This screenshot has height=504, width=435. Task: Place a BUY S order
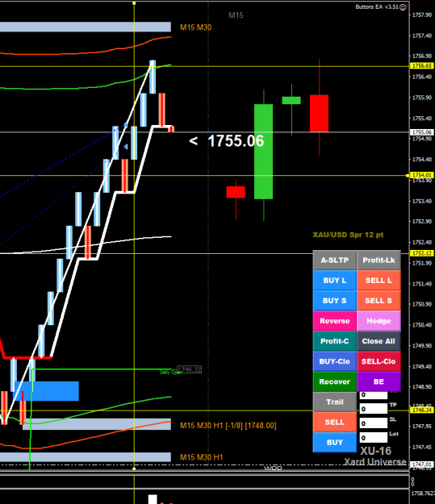click(x=335, y=301)
